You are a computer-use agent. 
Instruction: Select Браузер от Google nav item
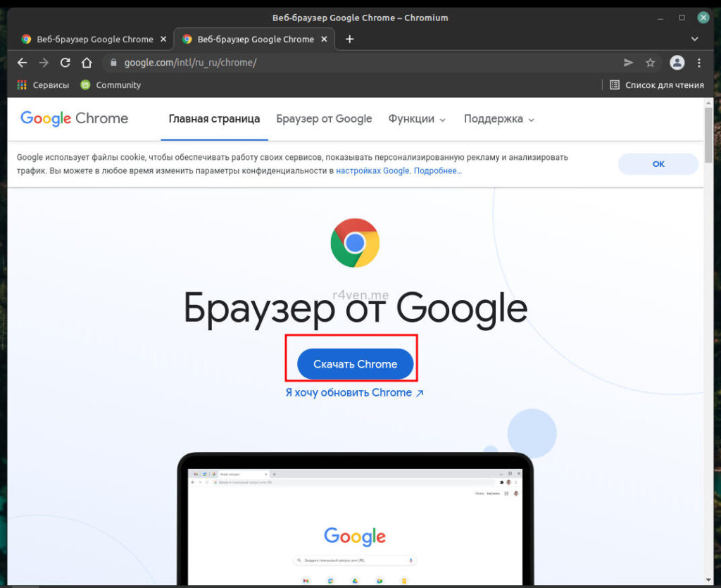(x=324, y=119)
